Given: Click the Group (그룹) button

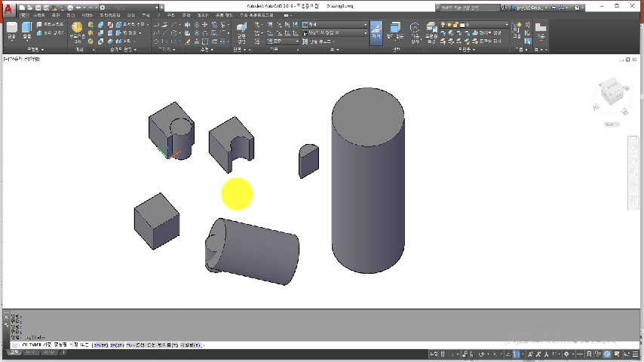Looking at the screenshot, I should point(517,30).
